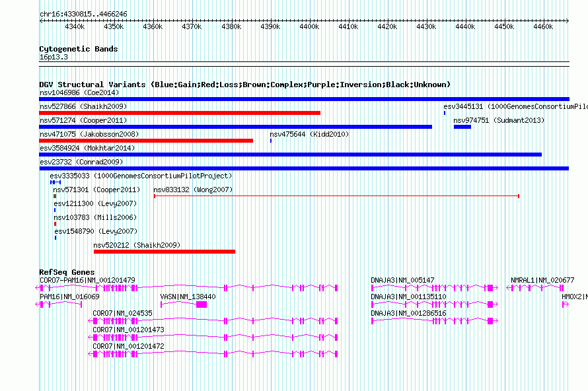Select the CORO7-PAM16|NM_001201479 gene label
This screenshot has height=391, width=588.
[87, 280]
